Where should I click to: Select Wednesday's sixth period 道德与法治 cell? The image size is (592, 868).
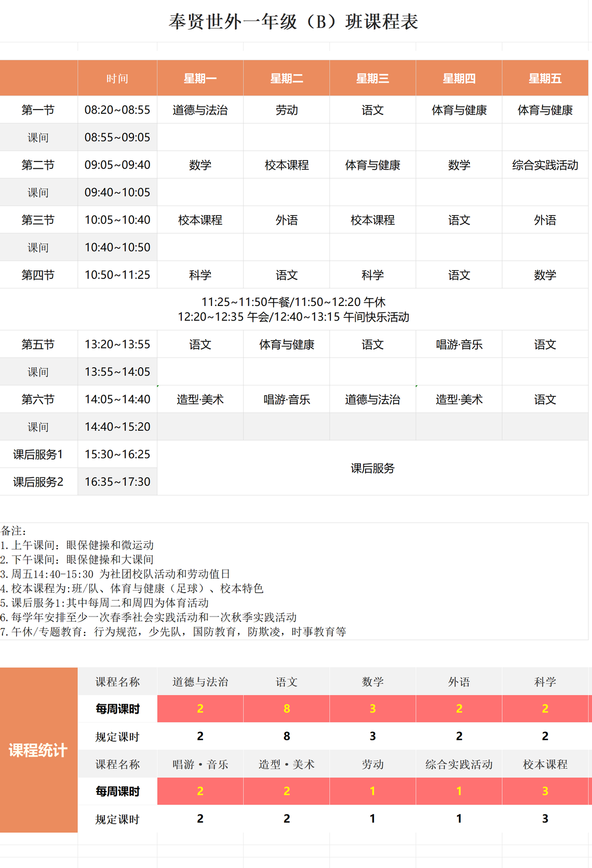click(372, 399)
